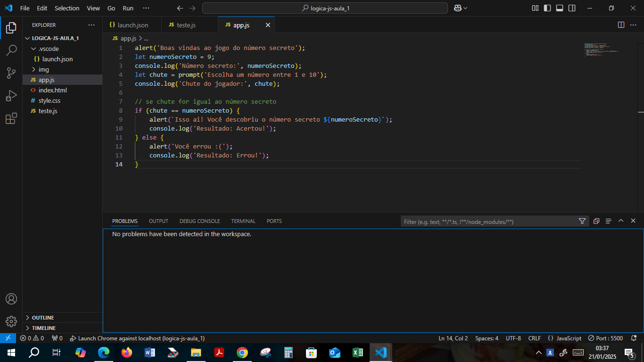Open the Manage gear icon
The height and width of the screenshot is (362, 644).
pos(11,321)
